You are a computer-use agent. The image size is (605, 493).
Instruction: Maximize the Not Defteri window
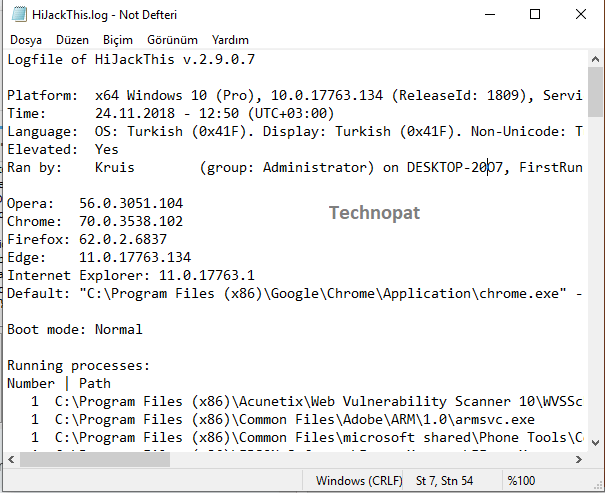click(x=535, y=14)
